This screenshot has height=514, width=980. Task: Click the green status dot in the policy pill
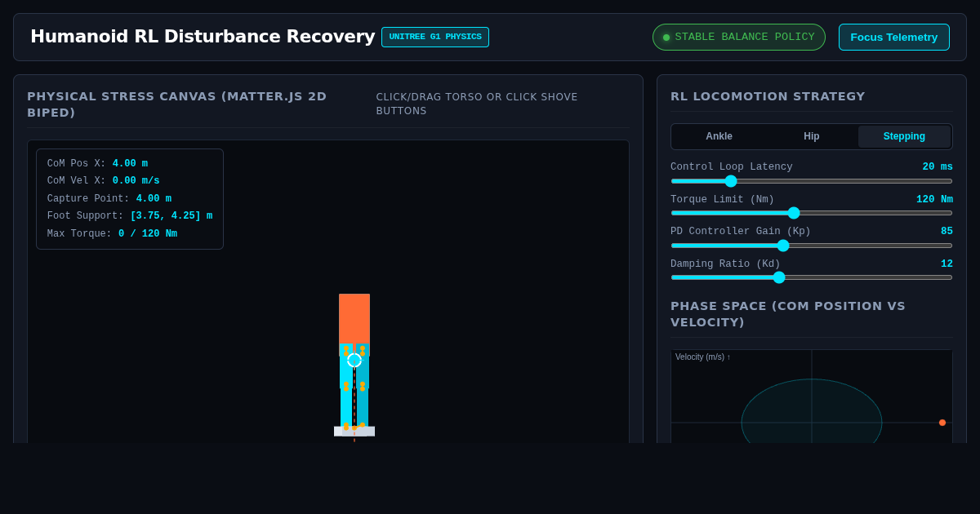(x=666, y=38)
